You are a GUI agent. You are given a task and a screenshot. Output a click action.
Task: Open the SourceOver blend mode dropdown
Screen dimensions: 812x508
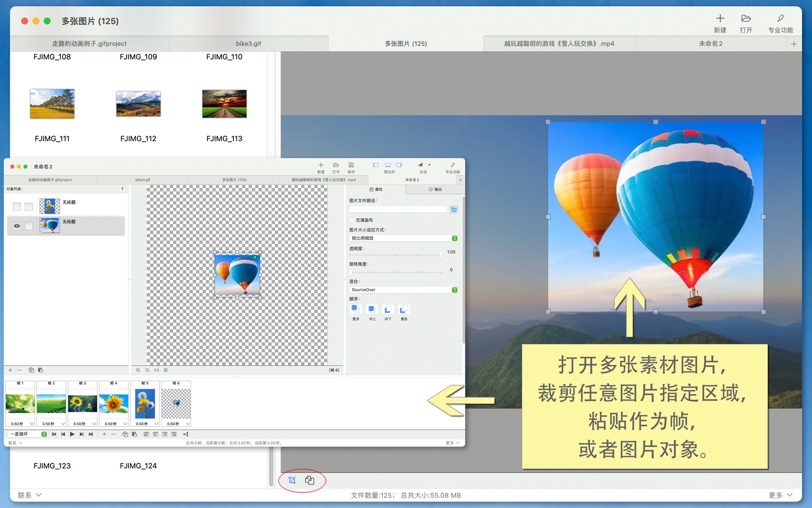(x=454, y=290)
